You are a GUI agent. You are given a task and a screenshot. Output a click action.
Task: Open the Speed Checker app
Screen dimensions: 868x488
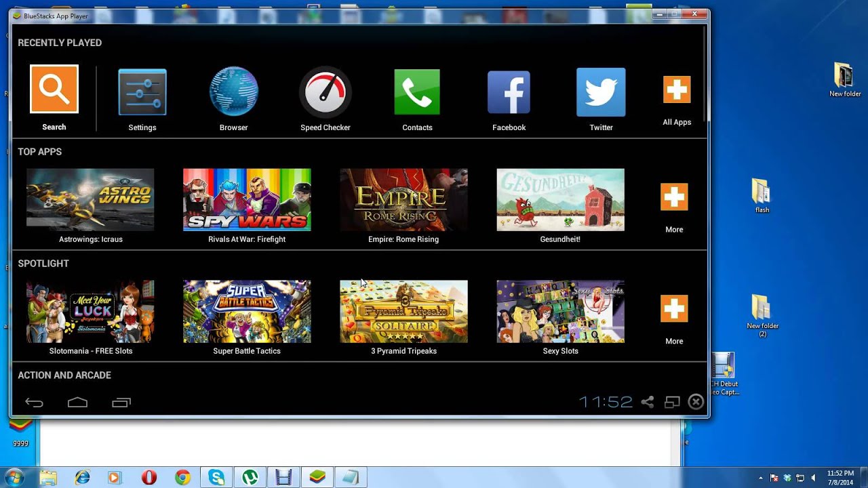(x=325, y=91)
